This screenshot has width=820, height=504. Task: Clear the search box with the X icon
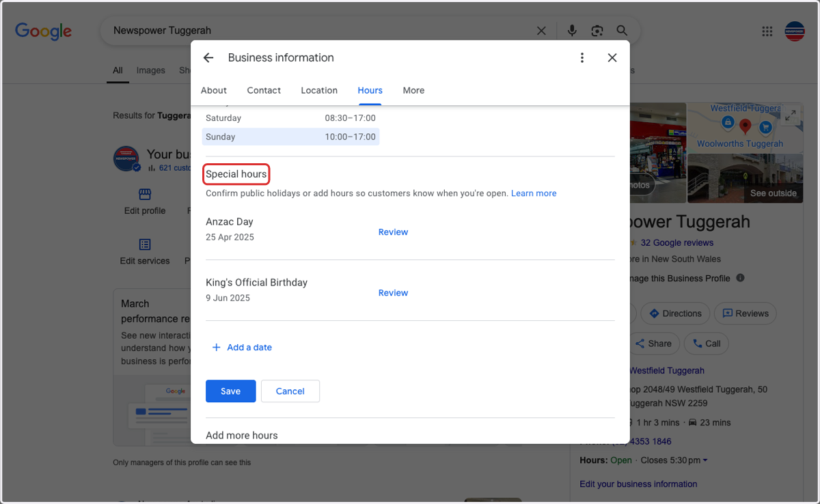[541, 31]
